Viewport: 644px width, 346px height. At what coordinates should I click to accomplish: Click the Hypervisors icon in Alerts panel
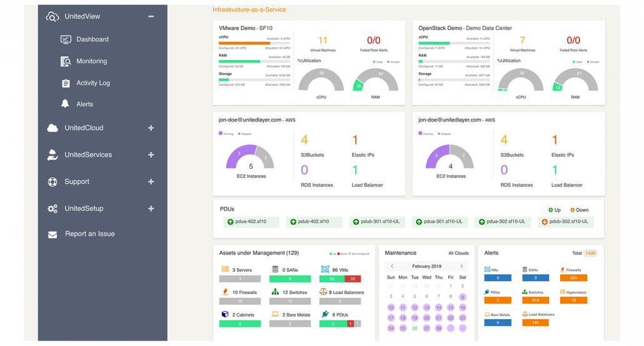coord(563,292)
